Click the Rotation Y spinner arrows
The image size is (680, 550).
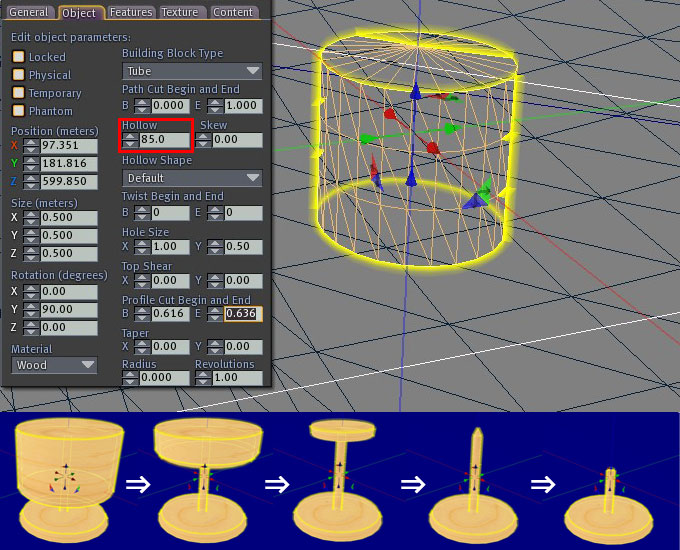(x=30, y=310)
